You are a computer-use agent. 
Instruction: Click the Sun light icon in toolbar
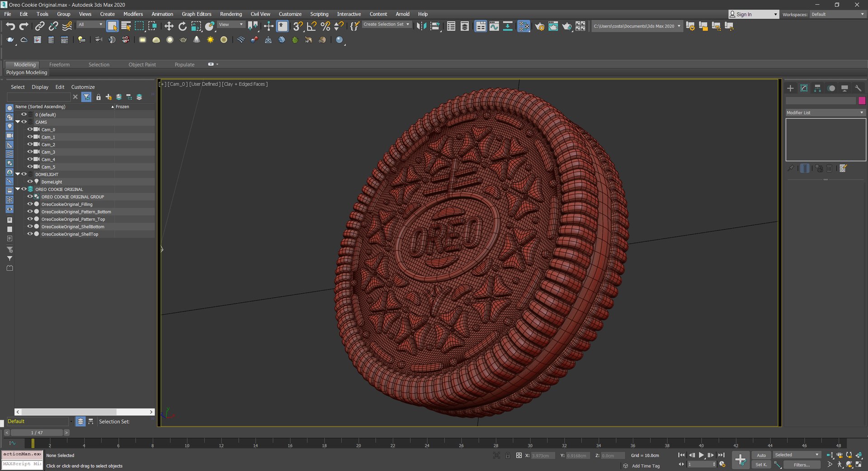(210, 40)
